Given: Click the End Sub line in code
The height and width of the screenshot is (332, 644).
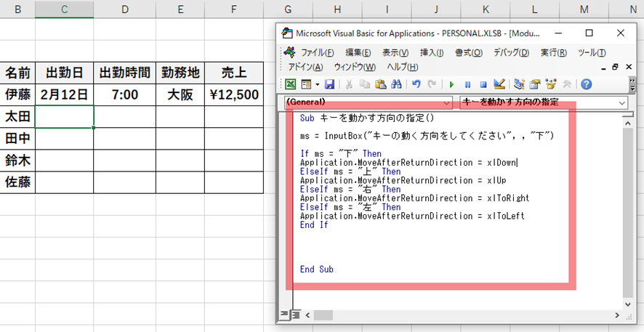Looking at the screenshot, I should click(317, 270).
